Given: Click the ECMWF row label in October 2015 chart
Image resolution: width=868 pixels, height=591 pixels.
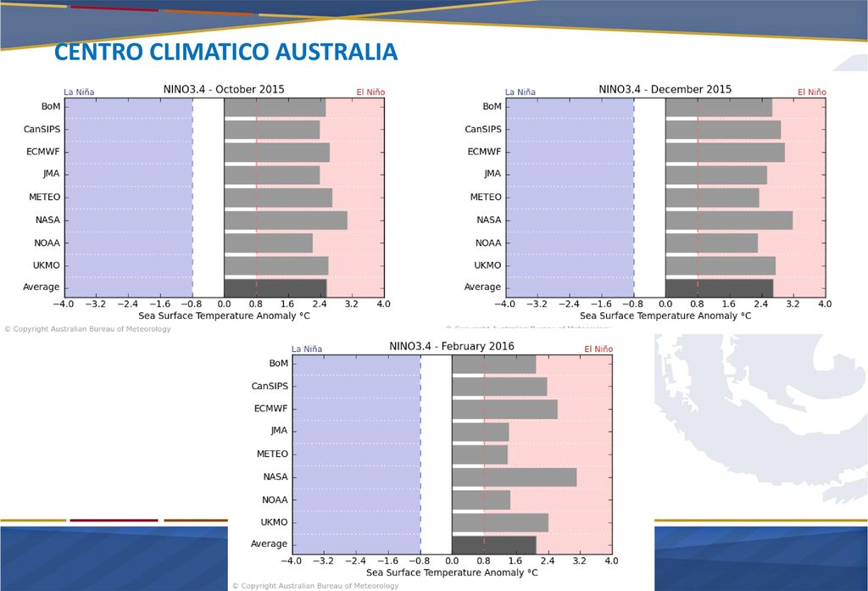Looking at the screenshot, I should click(x=42, y=152).
